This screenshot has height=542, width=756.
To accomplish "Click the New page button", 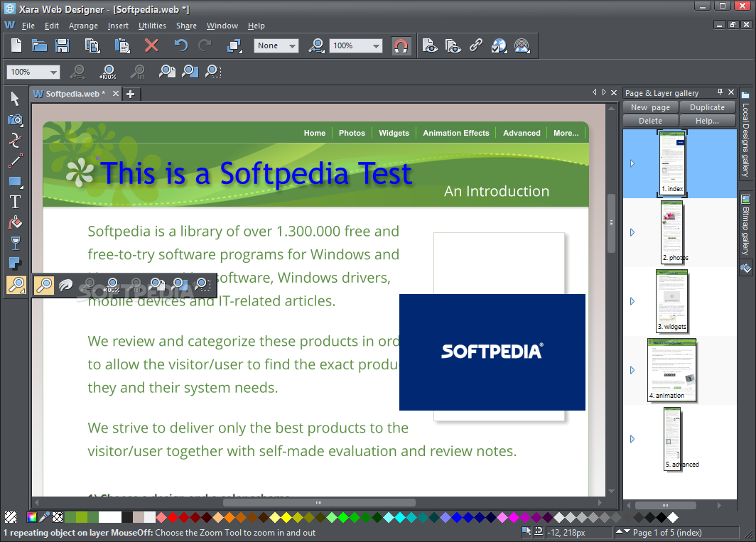I will [x=650, y=107].
